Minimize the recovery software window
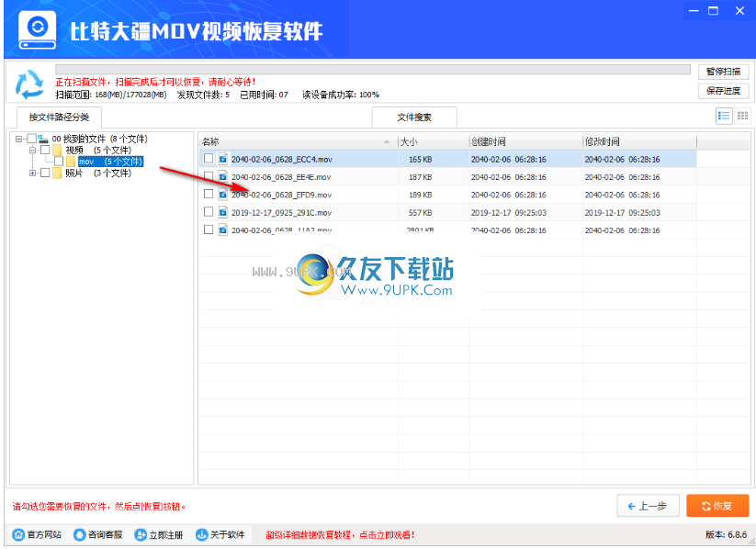 694,11
